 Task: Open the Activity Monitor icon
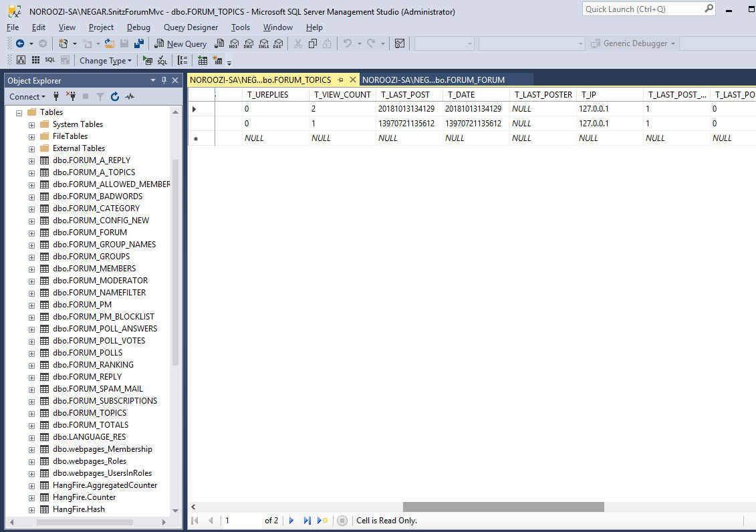130,96
